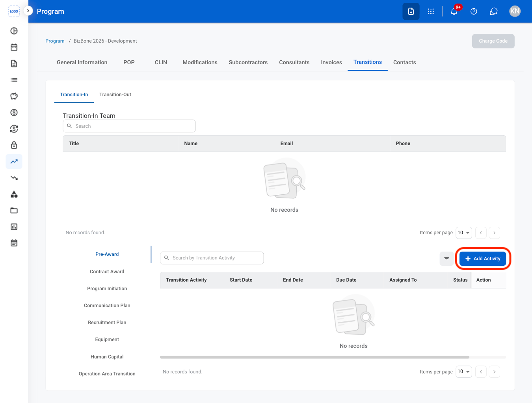The width and height of the screenshot is (532, 403).
Task: Select the Contract Award section
Action: (x=107, y=272)
